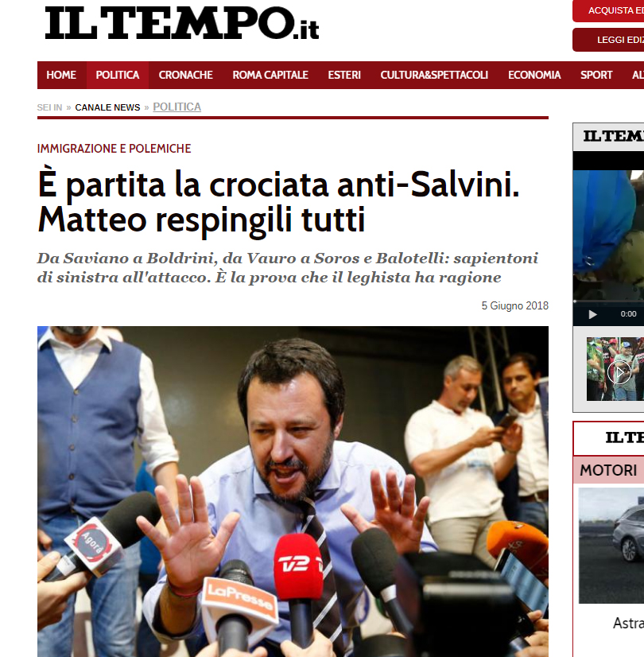Navigate to Esteri section
This screenshot has height=657, width=644.
(x=344, y=75)
